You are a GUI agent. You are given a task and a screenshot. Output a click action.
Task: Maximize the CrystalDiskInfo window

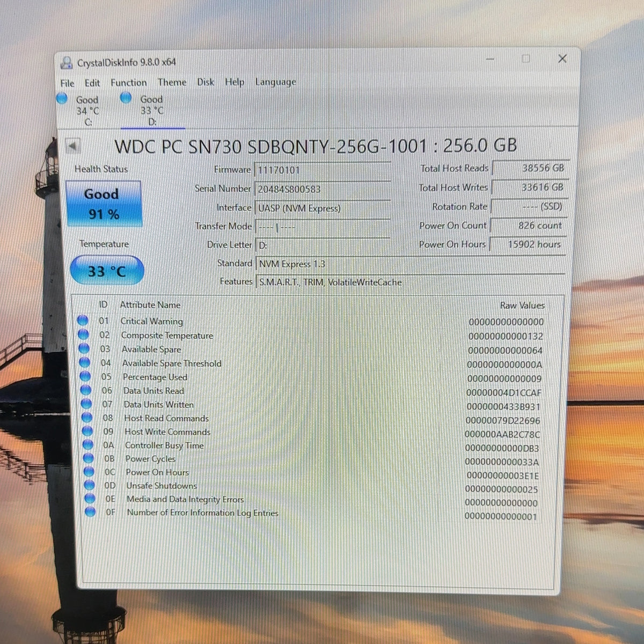(x=526, y=58)
